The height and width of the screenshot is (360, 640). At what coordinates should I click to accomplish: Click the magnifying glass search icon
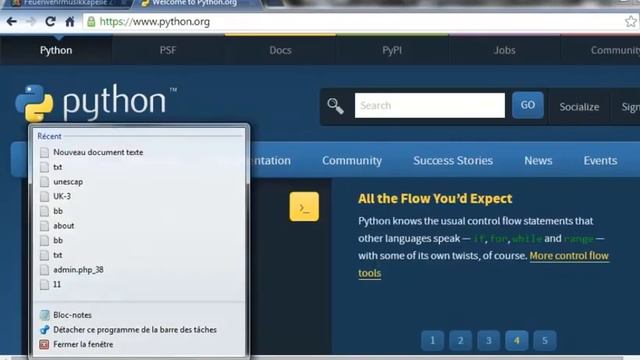click(336, 106)
